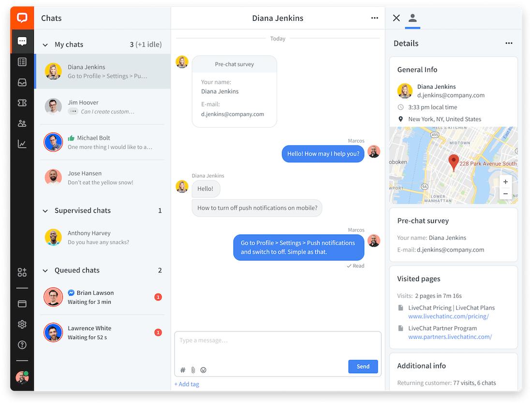Click + Add tag below the message box
Viewport: 532px width, 405px height.
pos(187,384)
